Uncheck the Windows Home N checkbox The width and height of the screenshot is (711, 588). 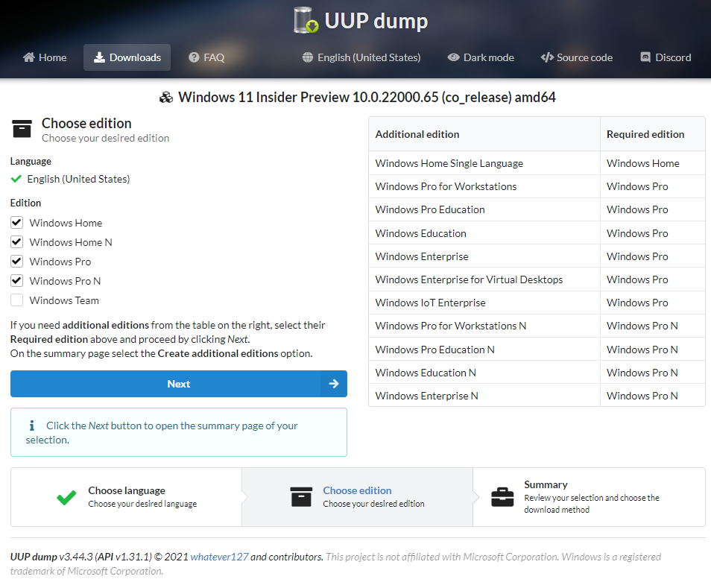point(17,242)
